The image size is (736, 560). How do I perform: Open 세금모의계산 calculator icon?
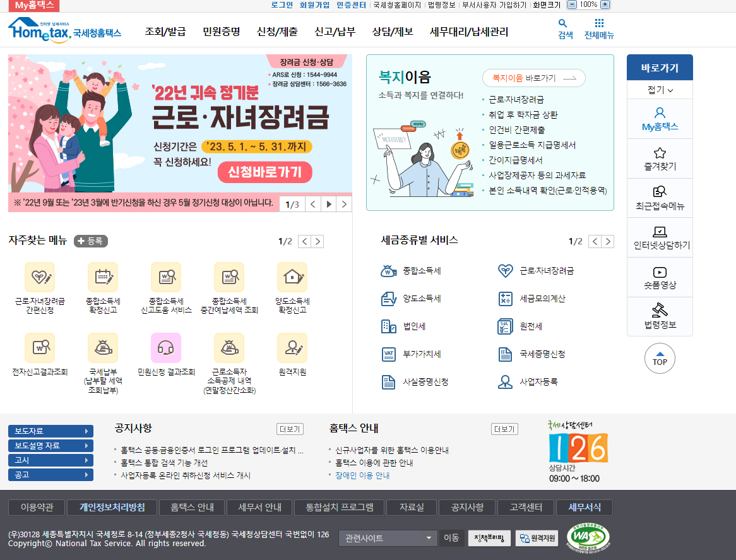[x=505, y=299]
